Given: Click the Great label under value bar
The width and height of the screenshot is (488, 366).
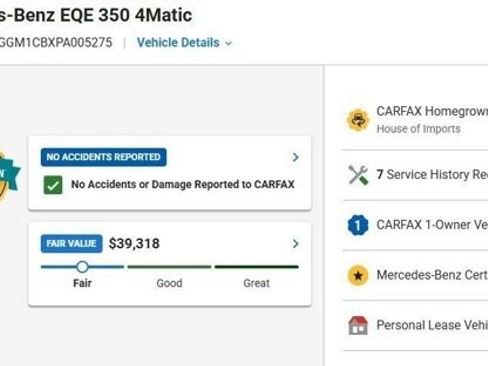Looking at the screenshot, I should pos(256,283).
